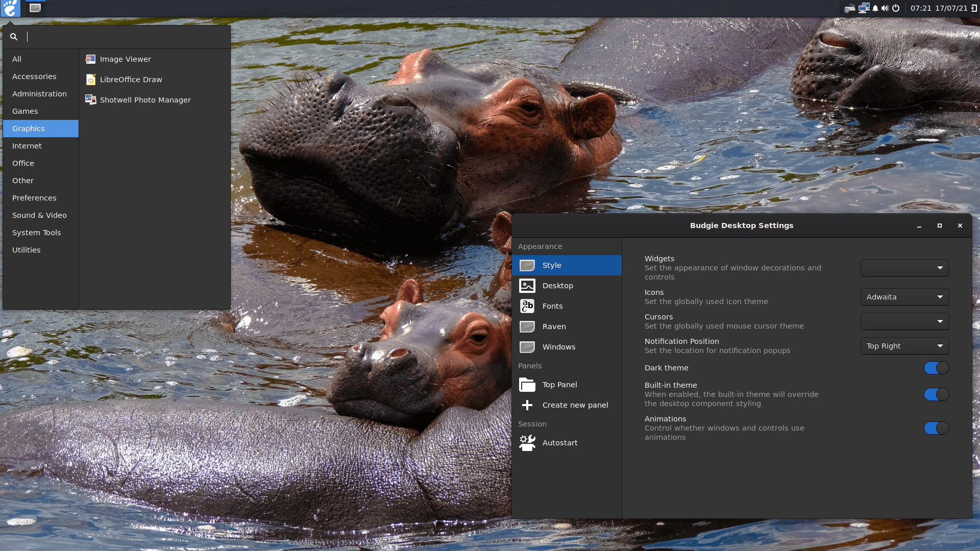Image resolution: width=980 pixels, height=551 pixels.
Task: Open the Raven settings page
Action: tap(567, 327)
